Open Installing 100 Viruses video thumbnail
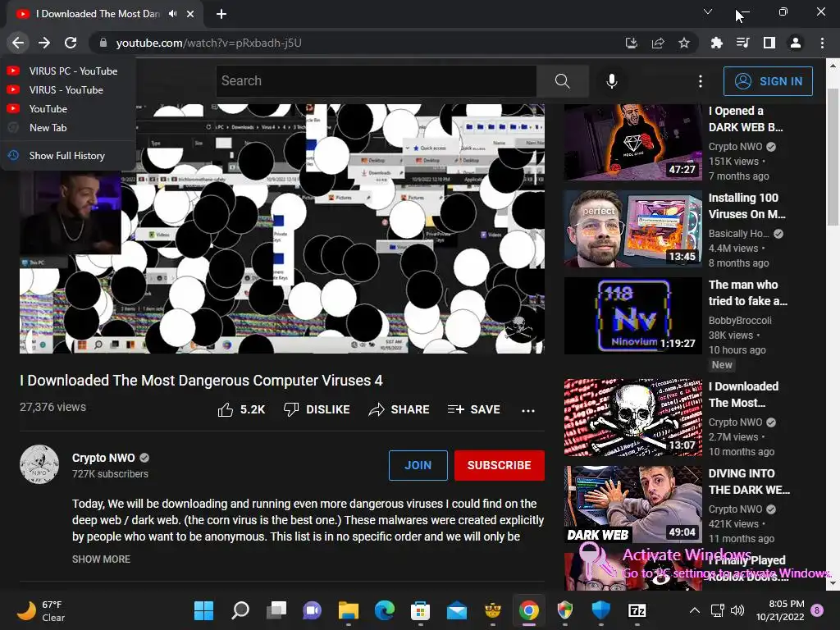Image resolution: width=840 pixels, height=630 pixels. point(632,229)
